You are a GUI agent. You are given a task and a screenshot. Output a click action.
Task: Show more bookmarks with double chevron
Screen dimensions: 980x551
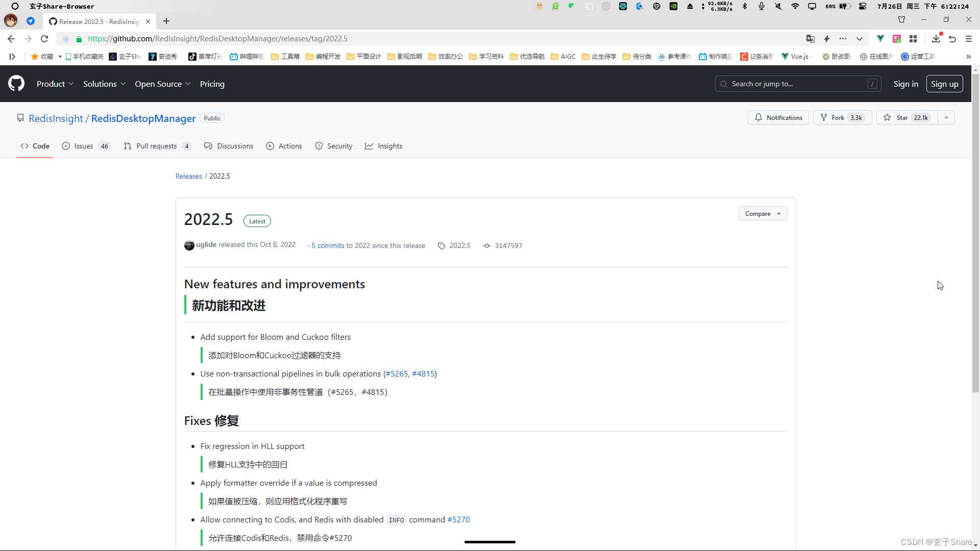click(969, 57)
